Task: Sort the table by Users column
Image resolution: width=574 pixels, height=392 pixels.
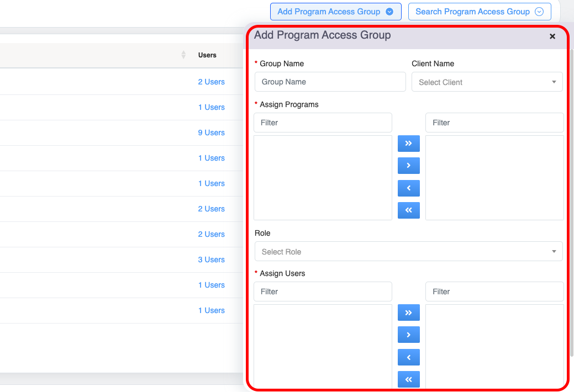Action: [207, 55]
